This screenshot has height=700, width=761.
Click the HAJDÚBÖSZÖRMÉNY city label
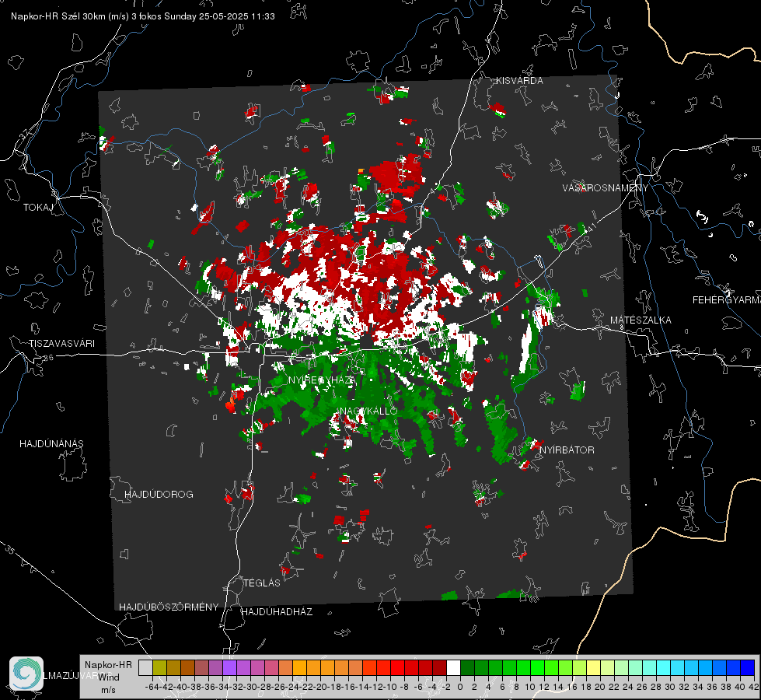click(x=169, y=607)
